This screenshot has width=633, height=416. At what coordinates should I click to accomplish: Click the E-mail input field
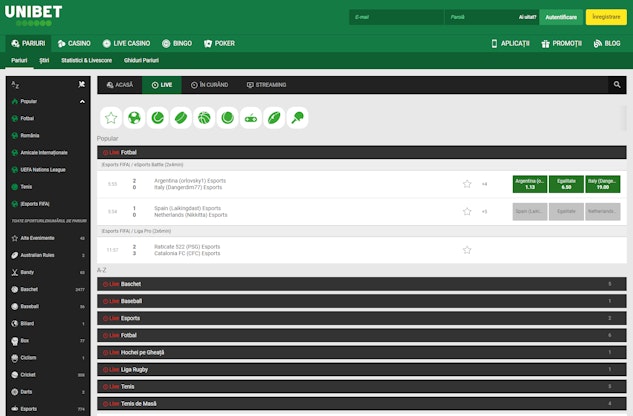coord(396,17)
